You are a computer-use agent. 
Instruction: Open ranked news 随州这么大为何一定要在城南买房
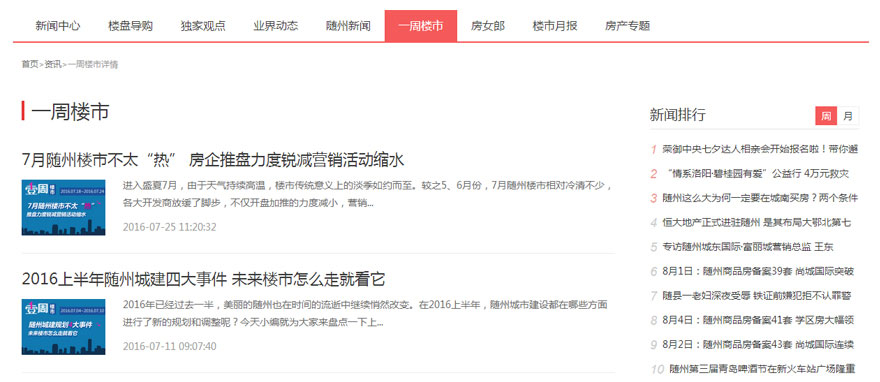(x=760, y=198)
